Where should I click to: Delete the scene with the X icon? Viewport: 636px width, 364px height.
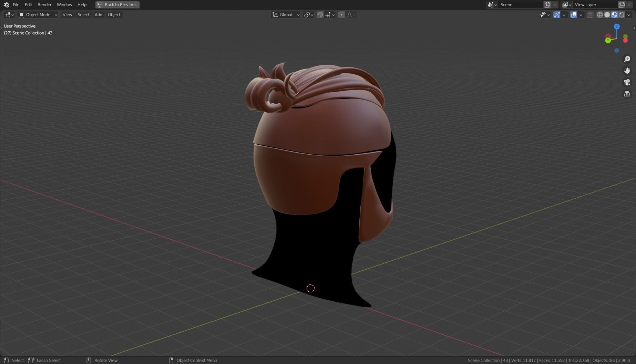(x=555, y=5)
